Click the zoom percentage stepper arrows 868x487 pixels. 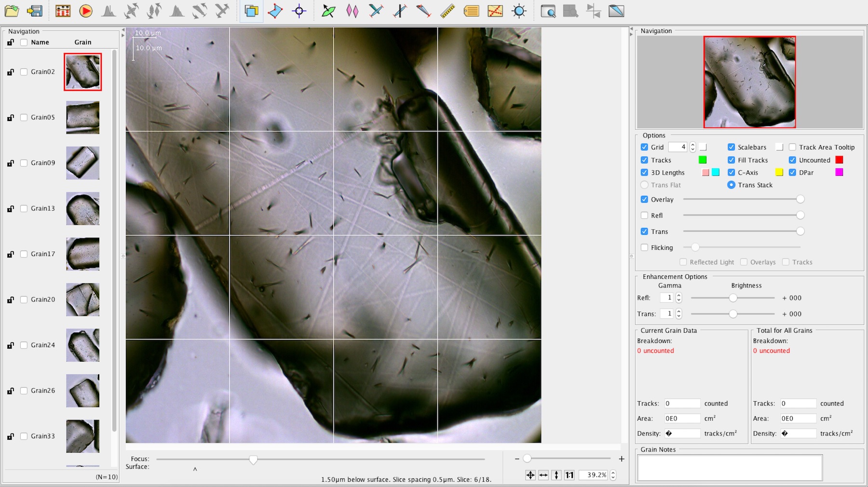click(613, 475)
